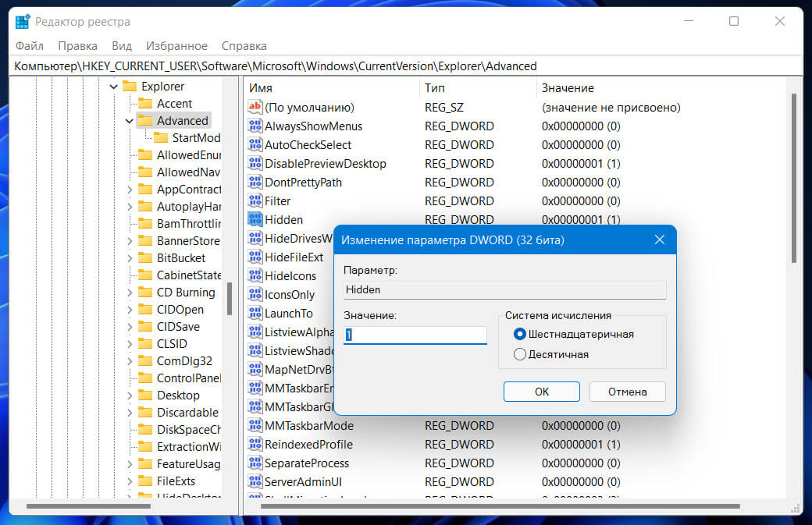Click the ServerAdminUI DWORD icon

[255, 481]
